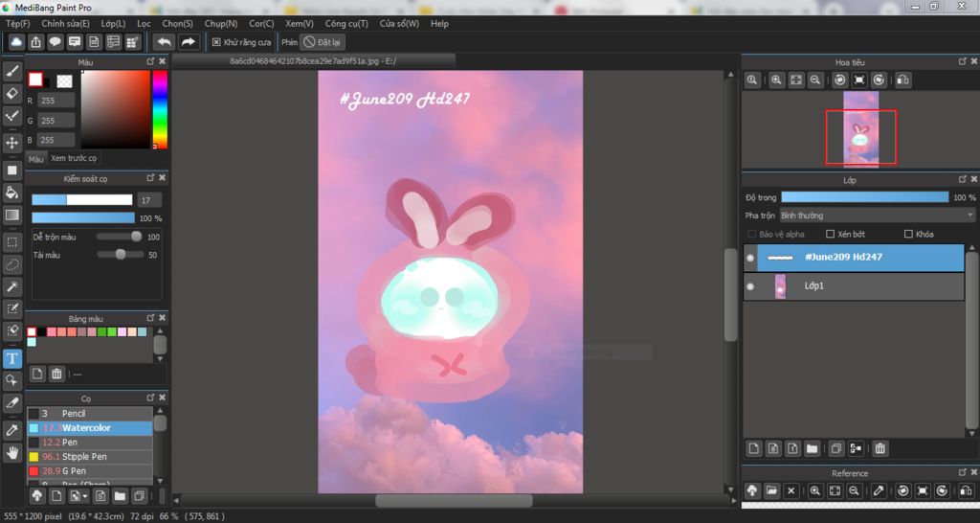Select the Brush tool in the left toolbar
The height and width of the screenshot is (523, 980).
(11, 71)
